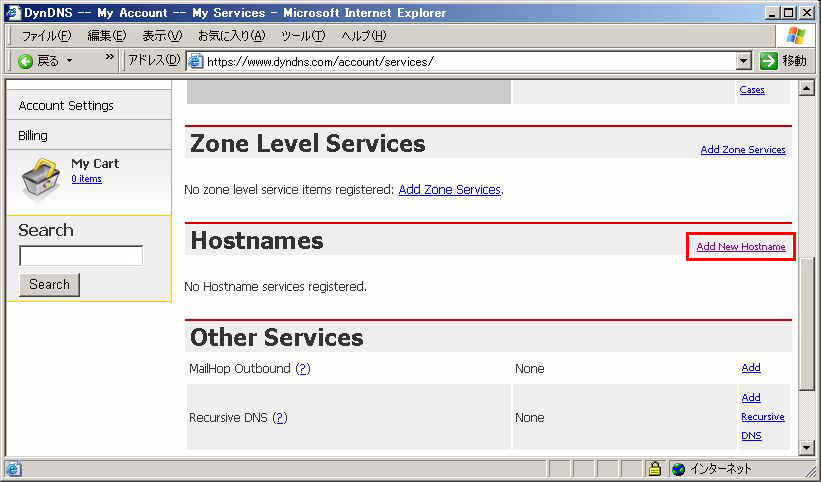This screenshot has width=821, height=482.
Task: Click the page icon in the address bar
Action: click(195, 61)
